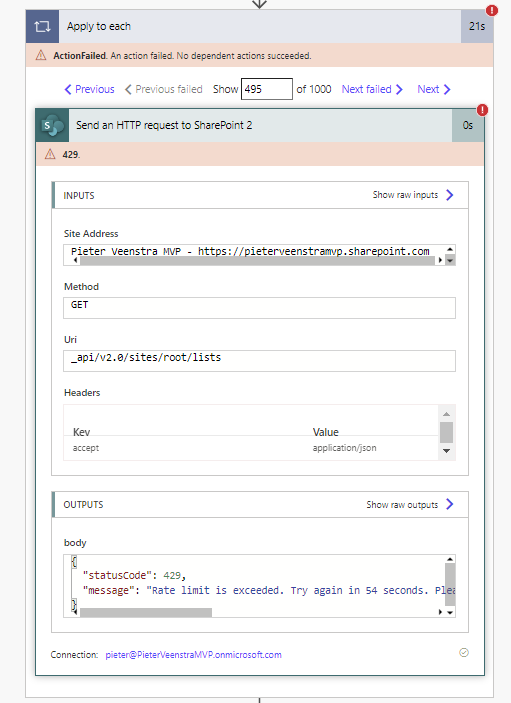The image size is (511, 703).
Task: Click the Apply to each loop icon
Action: (42, 26)
